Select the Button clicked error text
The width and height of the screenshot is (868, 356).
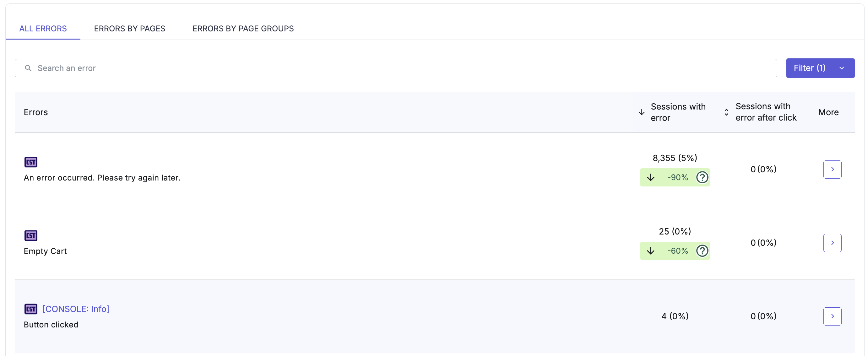click(51, 325)
